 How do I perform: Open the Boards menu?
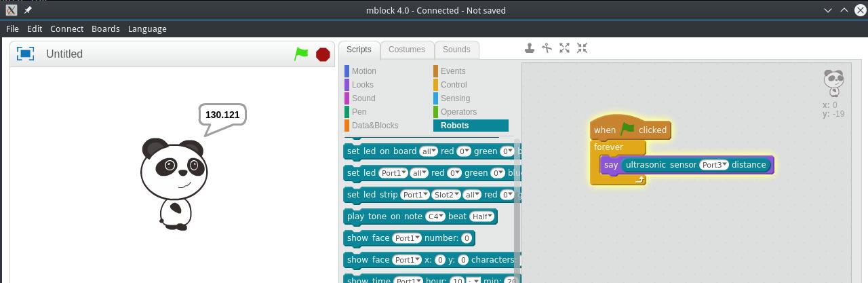[x=106, y=29]
